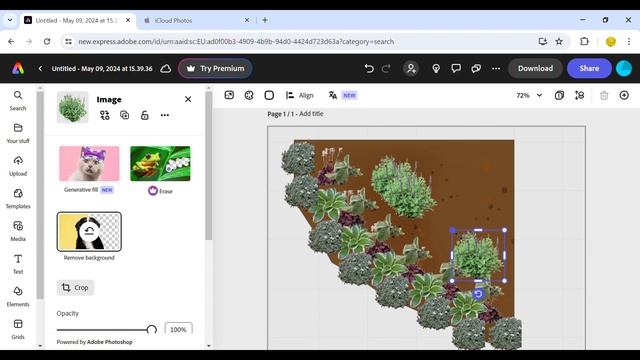Toggle the lock icon for the image

pyautogui.click(x=144, y=116)
